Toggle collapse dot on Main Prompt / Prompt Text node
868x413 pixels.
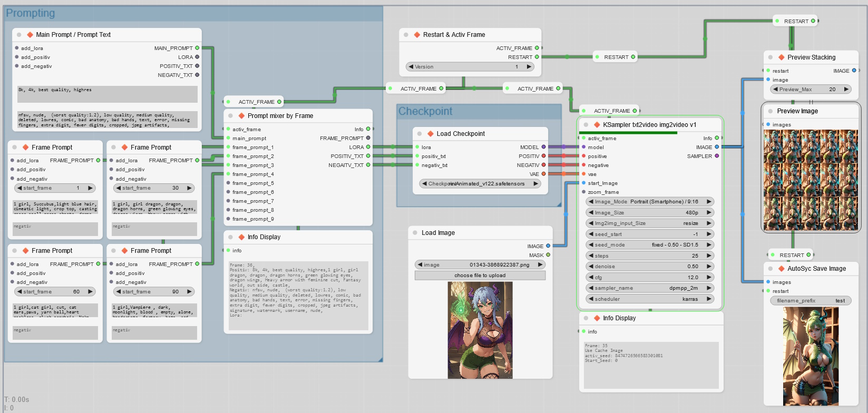tap(19, 35)
